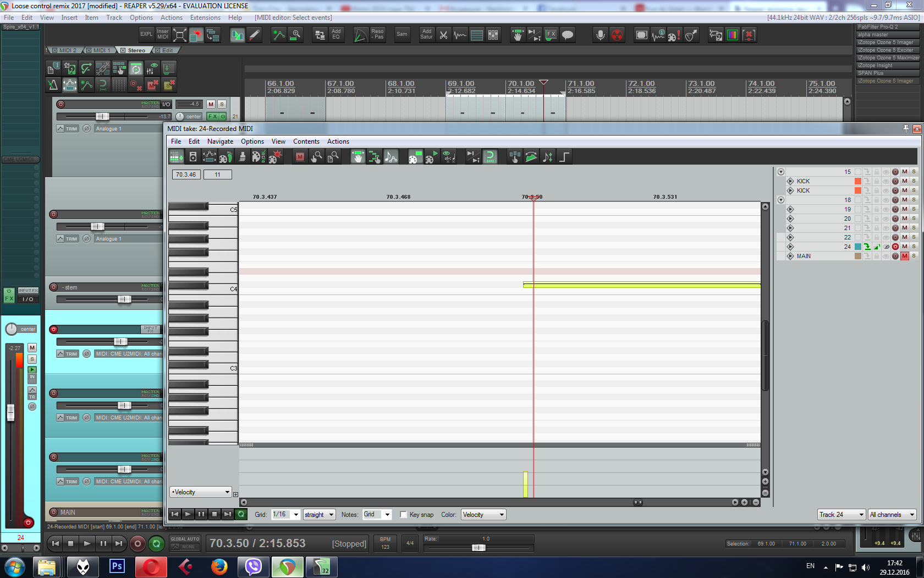924x578 pixels.
Task: Mute the first KICK track in the list
Action: (904, 181)
